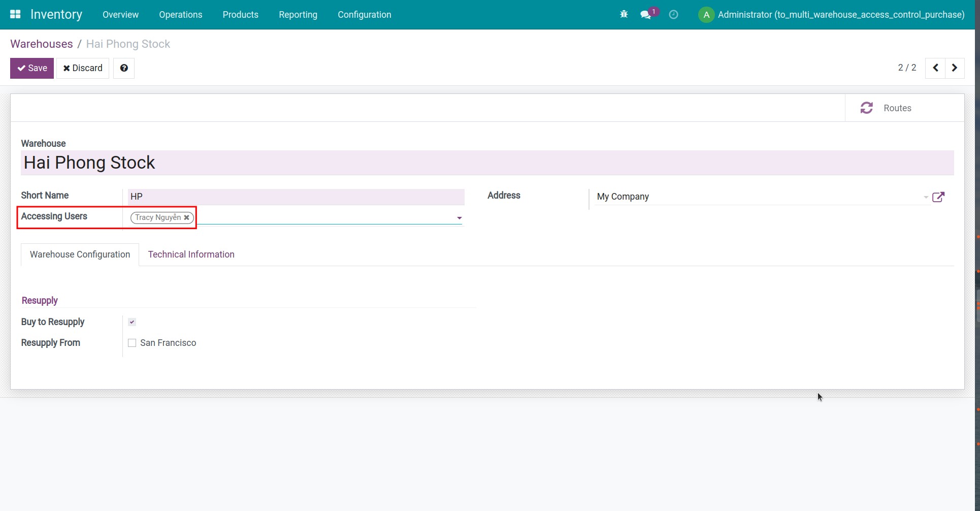Click the Short Name input field
The height and width of the screenshot is (511, 980).
(295, 197)
